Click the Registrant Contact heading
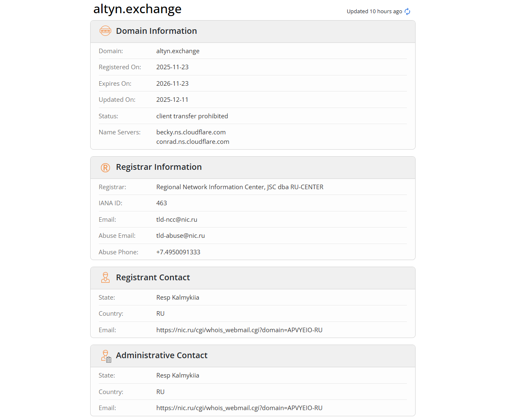The width and height of the screenshot is (507, 420). tap(153, 277)
